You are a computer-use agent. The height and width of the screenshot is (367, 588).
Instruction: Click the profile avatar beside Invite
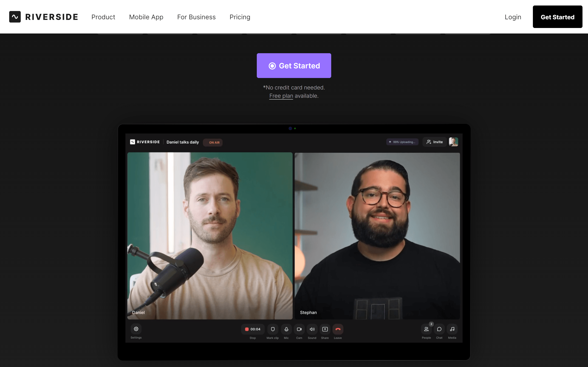tap(453, 142)
